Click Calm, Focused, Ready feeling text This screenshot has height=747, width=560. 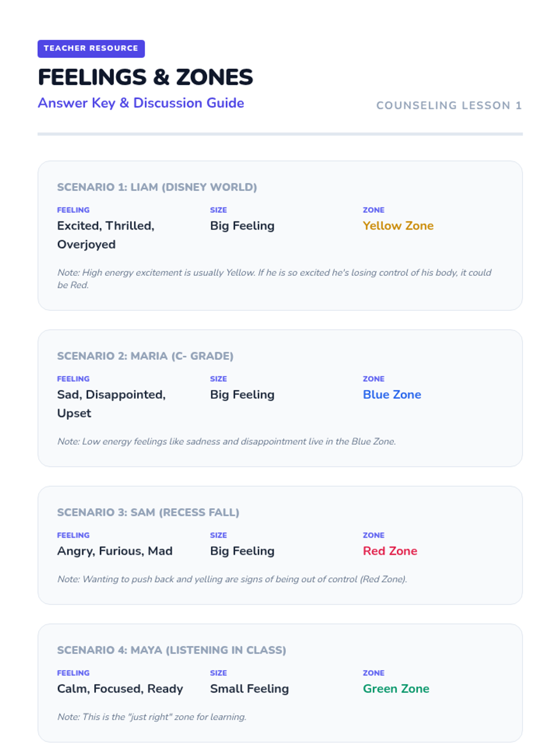coord(120,689)
